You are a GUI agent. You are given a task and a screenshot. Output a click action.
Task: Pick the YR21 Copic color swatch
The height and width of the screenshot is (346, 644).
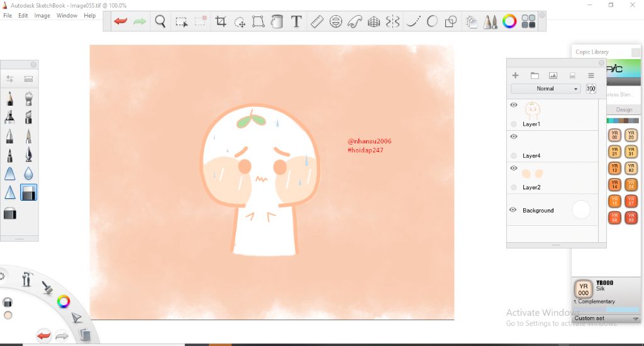tap(614, 152)
